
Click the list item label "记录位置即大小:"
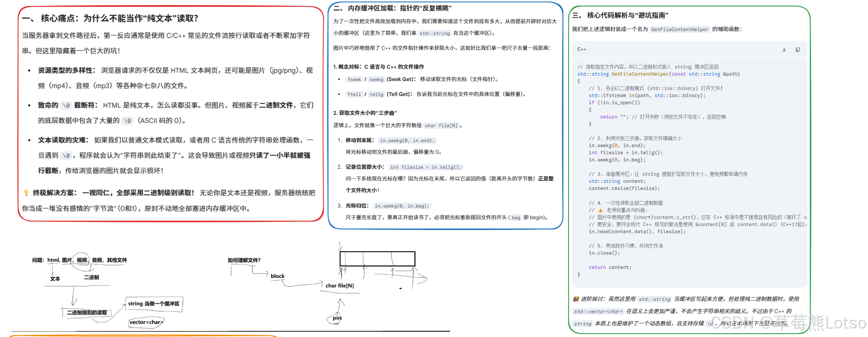pyautogui.click(x=365, y=167)
